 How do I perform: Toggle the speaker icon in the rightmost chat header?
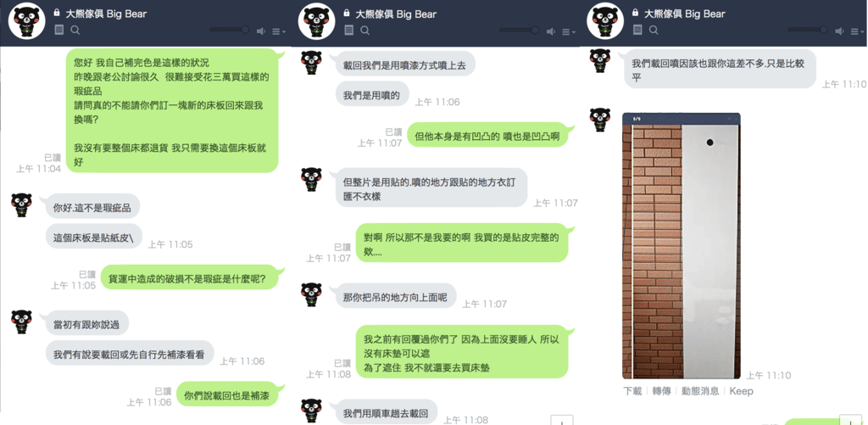(x=840, y=31)
